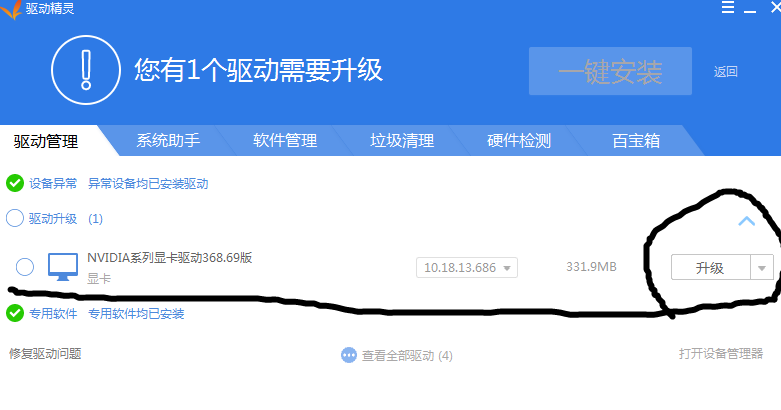Screen dimensions: 781x410
Task: Click the monitor icon for NVIDIA driver
Action: tap(63, 267)
